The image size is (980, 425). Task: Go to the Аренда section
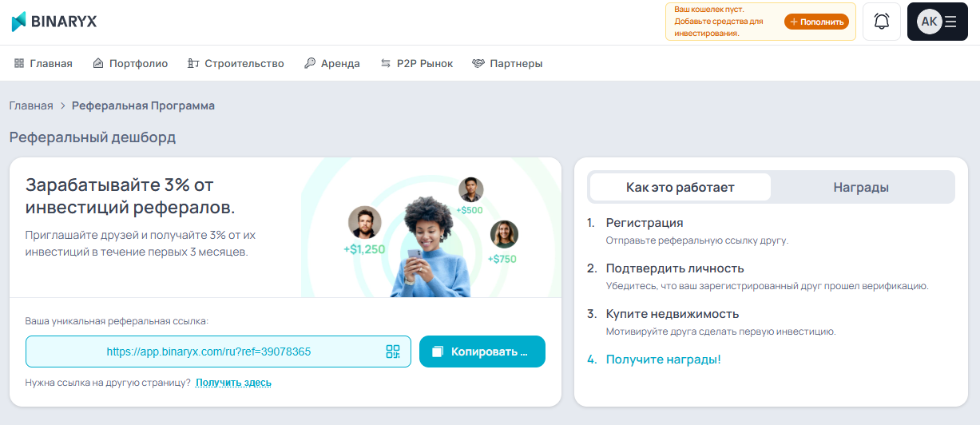(332, 63)
